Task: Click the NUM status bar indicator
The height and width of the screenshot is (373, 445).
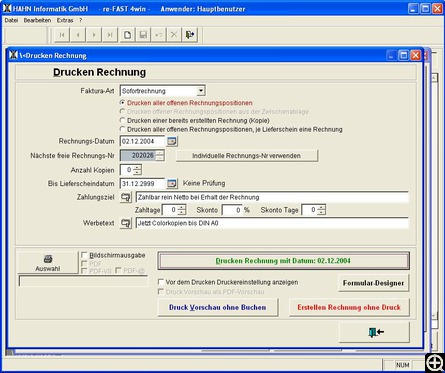Action: tap(402, 365)
